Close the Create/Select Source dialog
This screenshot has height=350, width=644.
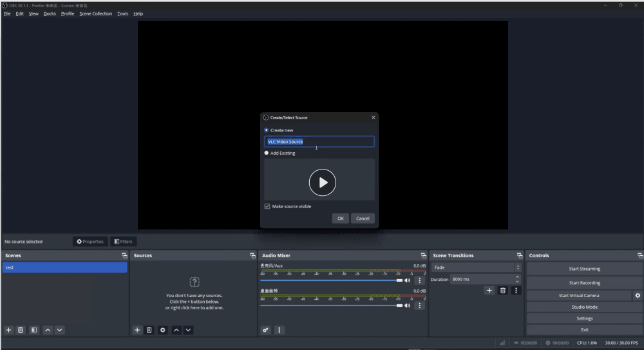[374, 117]
